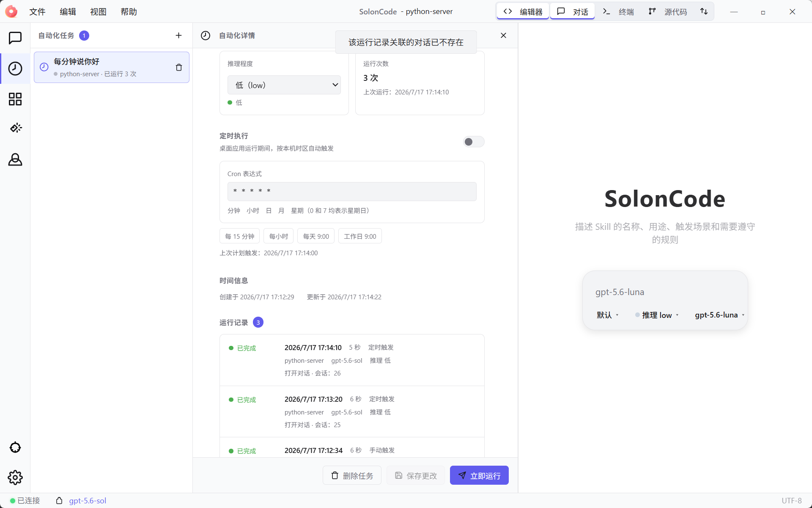Open the 文件 menu
The image size is (812, 508).
point(37,12)
